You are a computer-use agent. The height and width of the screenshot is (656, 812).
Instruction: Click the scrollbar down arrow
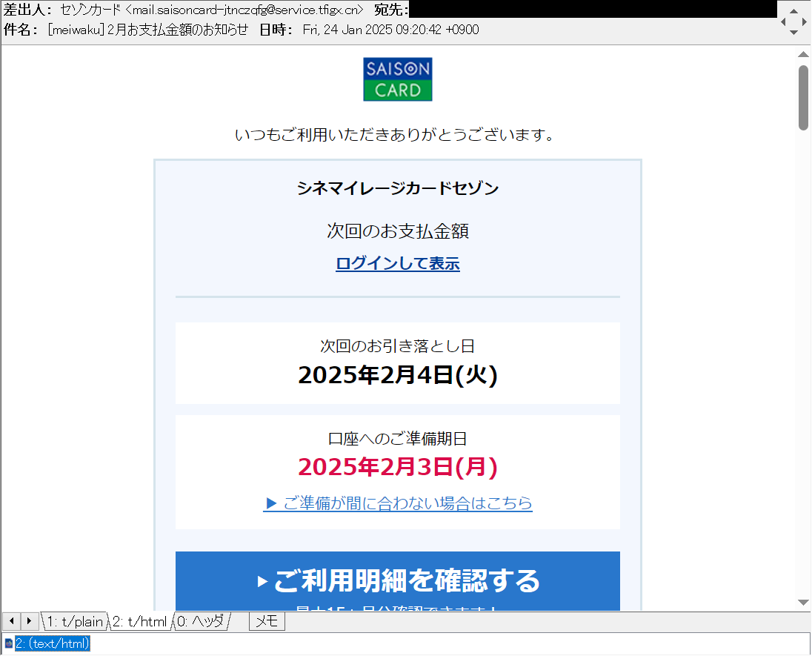coord(803,602)
